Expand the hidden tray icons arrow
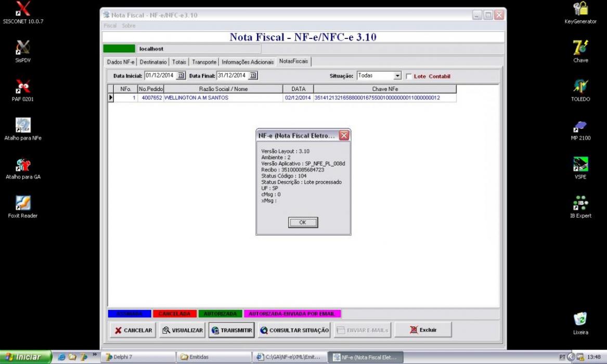The image size is (607, 364). 571,357
